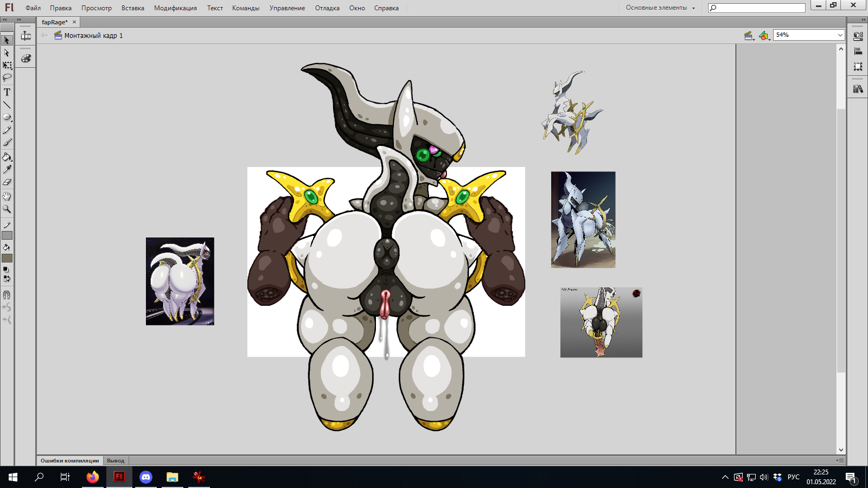
Task: Open the Edit Symbols dropdown
Action: (764, 36)
